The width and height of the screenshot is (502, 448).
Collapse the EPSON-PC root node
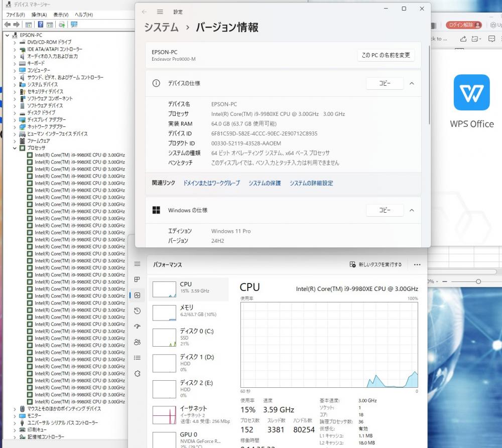8,35
